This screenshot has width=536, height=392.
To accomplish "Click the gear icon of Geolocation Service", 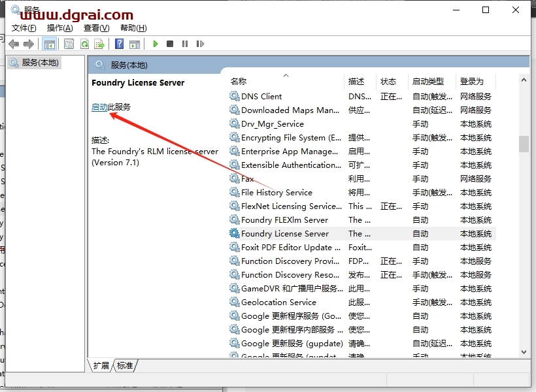I will coord(234,302).
